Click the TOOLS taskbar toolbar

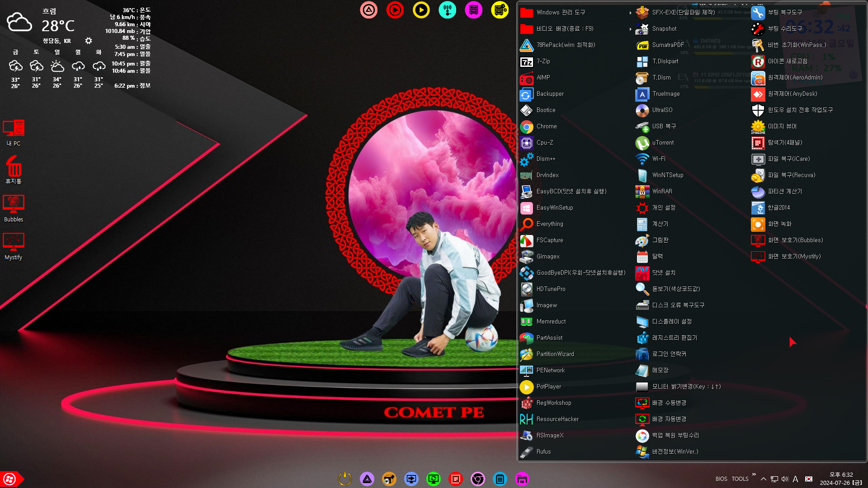pos(740,479)
